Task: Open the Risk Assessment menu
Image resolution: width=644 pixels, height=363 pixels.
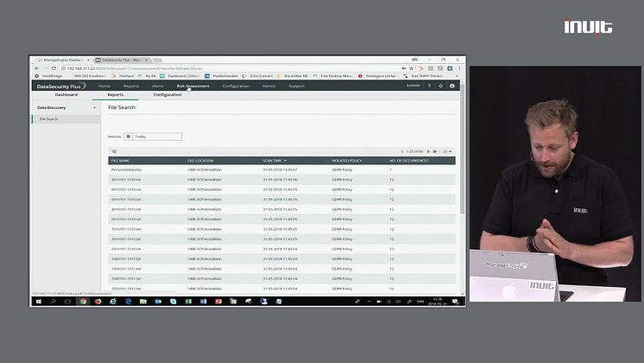Action: (193, 86)
